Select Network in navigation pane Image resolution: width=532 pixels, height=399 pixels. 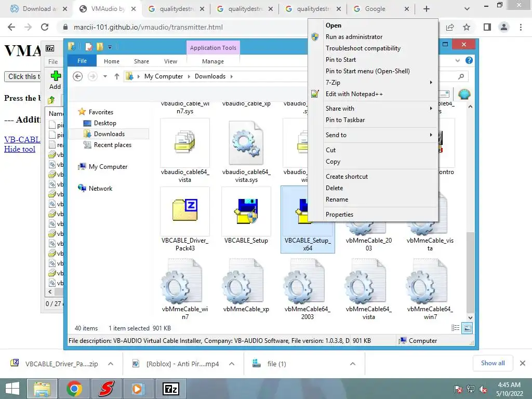(100, 188)
